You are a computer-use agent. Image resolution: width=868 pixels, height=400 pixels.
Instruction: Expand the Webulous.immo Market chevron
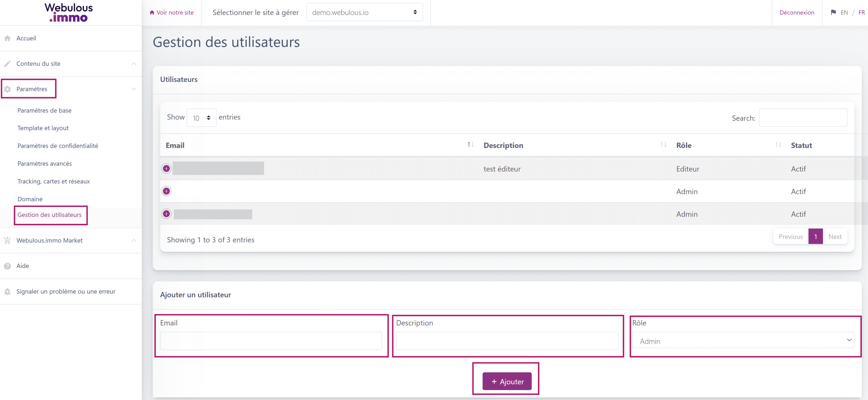[134, 240]
